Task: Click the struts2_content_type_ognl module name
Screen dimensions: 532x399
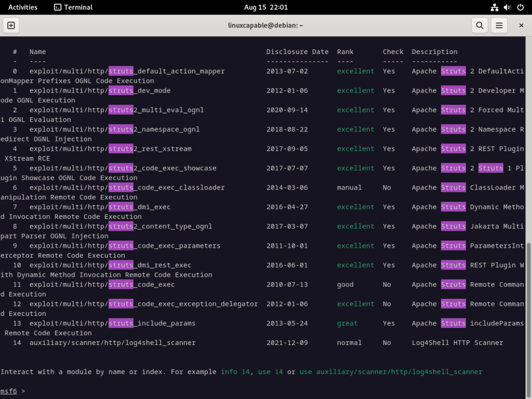Action: (x=121, y=226)
